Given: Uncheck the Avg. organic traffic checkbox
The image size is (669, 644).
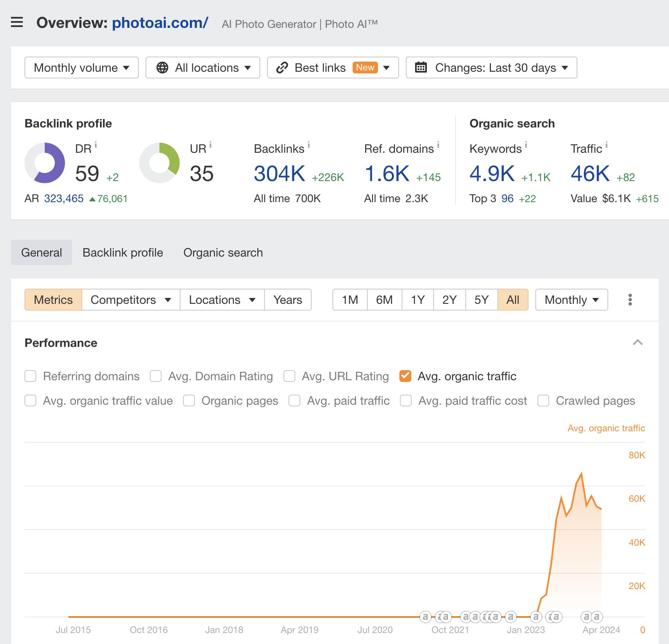Looking at the screenshot, I should (x=405, y=376).
